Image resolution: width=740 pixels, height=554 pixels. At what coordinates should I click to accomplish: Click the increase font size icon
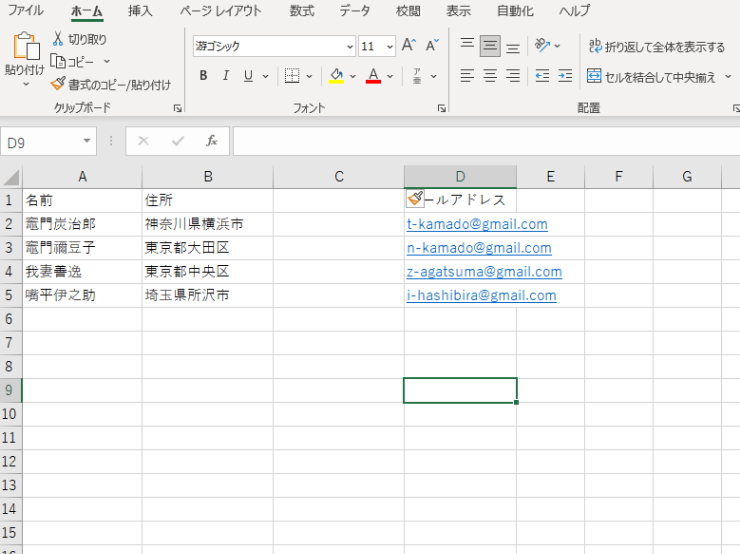tap(408, 46)
